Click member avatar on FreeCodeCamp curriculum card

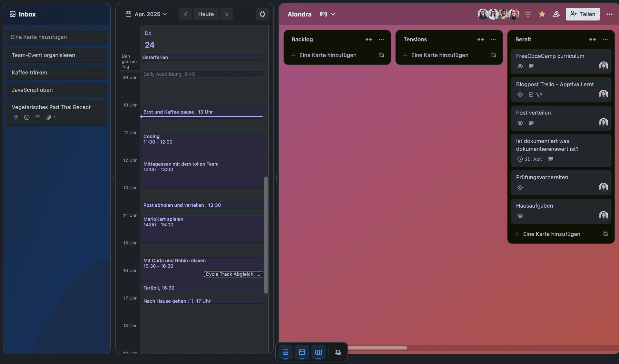click(x=604, y=66)
